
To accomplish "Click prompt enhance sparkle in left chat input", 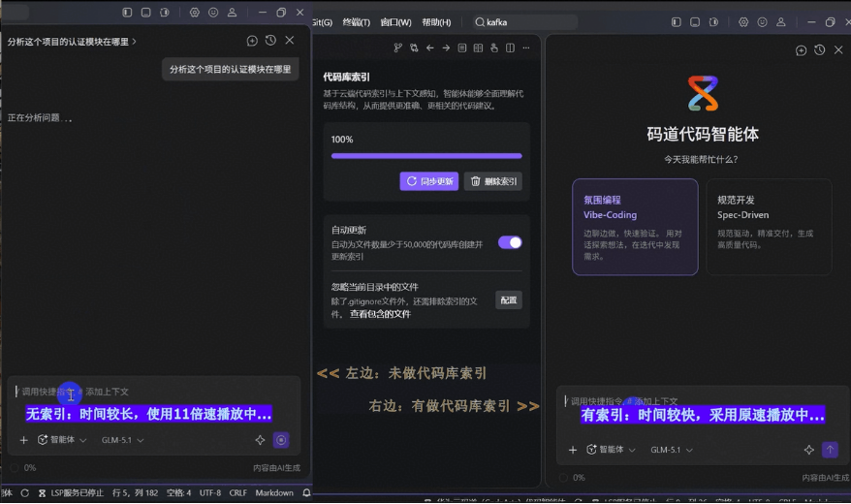I will pos(260,440).
